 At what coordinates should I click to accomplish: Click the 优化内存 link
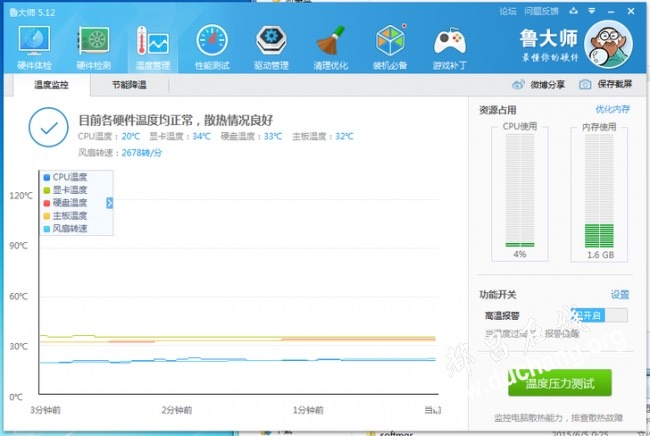pyautogui.click(x=613, y=109)
